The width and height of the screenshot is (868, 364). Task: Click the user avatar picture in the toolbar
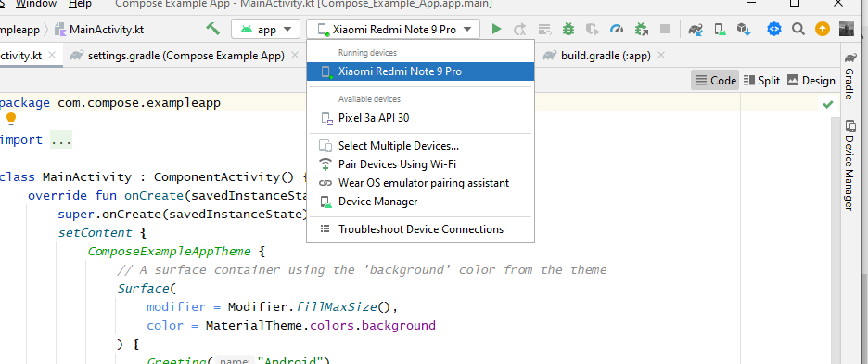point(847,29)
